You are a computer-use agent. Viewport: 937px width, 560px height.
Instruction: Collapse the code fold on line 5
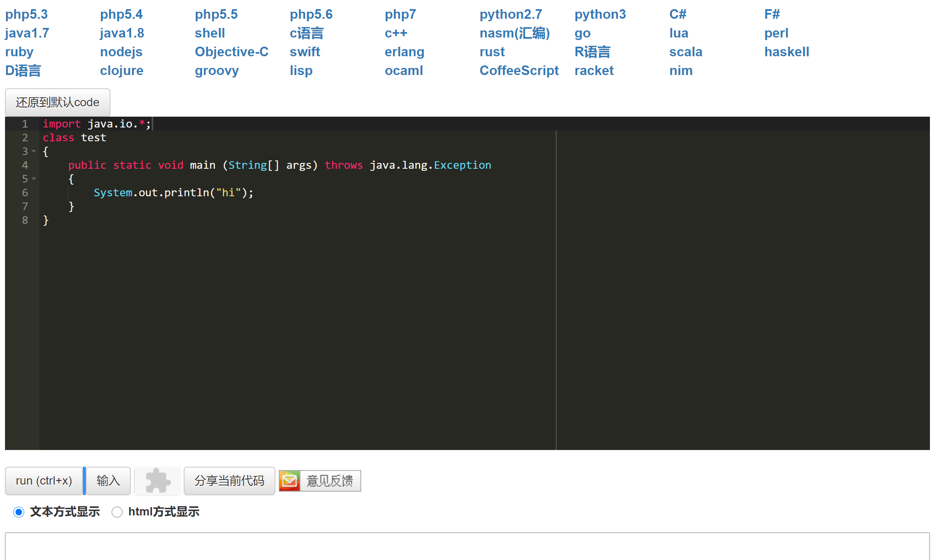click(34, 179)
